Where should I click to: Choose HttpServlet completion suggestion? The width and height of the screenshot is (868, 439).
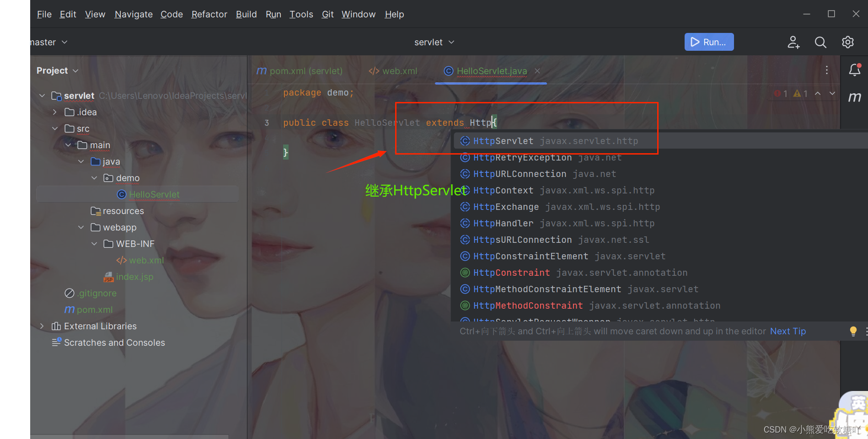[660, 141]
